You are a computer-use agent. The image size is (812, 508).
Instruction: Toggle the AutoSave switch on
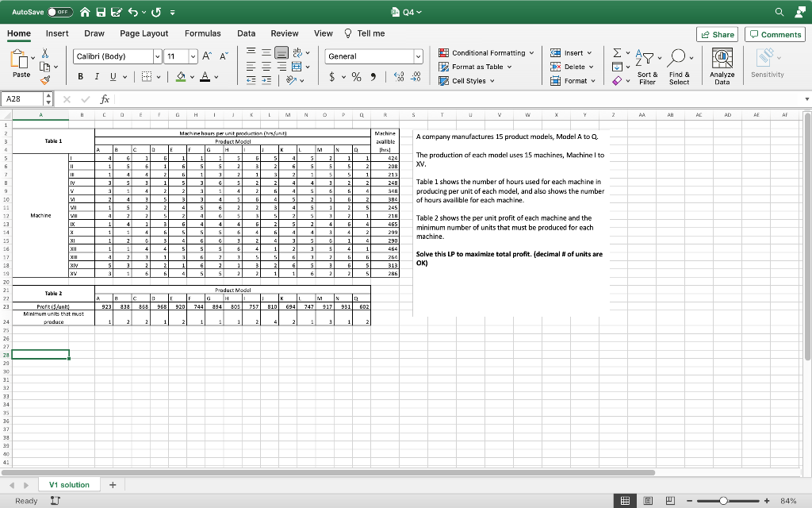tap(60, 11)
